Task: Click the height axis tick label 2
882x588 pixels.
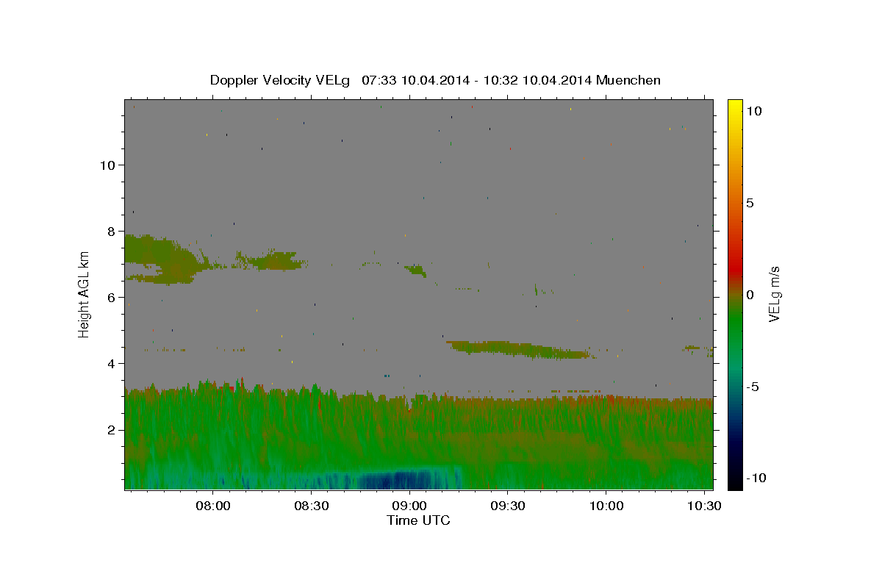Action: 110,429
